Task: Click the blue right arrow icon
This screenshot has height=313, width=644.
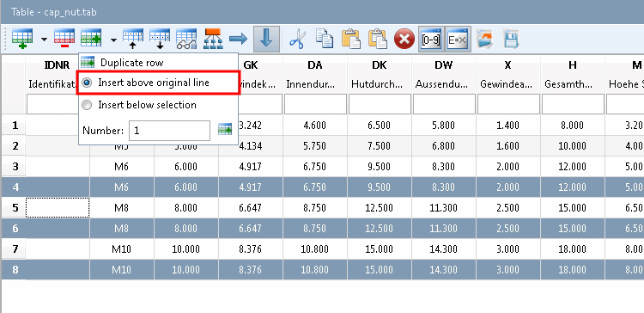Action: [238, 39]
